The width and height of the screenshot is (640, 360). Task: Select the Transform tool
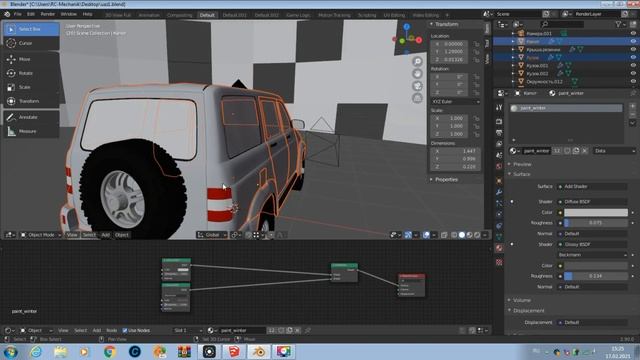point(31,101)
